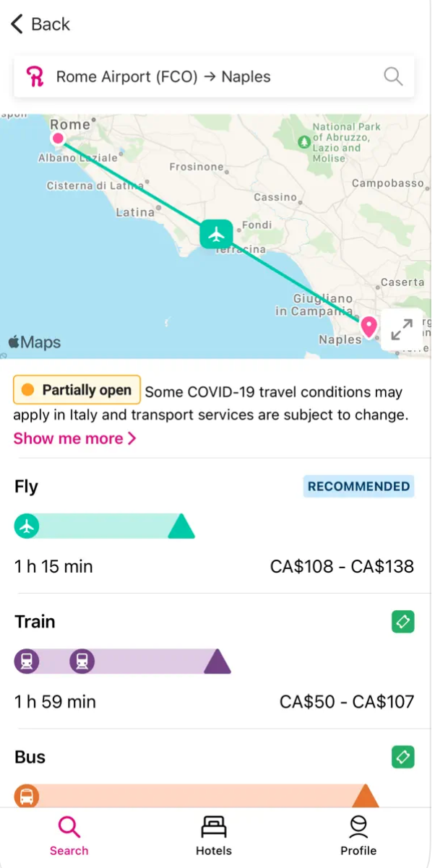Tap the Rome2rio logo icon

pyautogui.click(x=35, y=77)
